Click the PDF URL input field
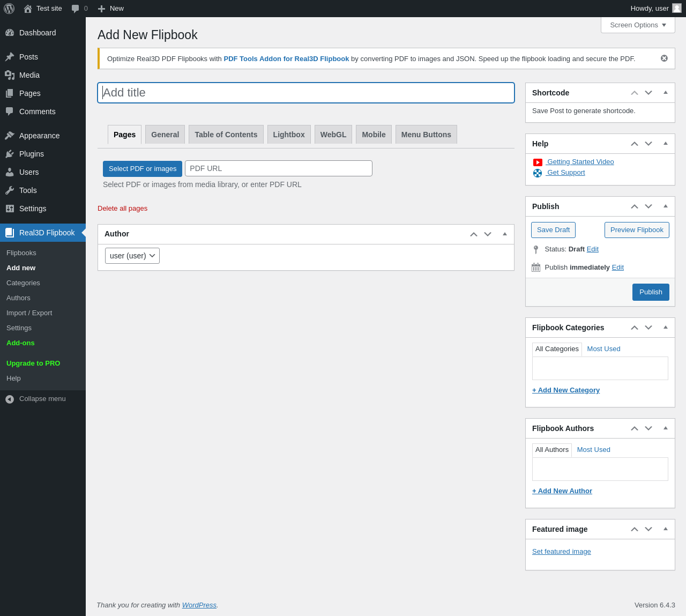 [x=279, y=168]
